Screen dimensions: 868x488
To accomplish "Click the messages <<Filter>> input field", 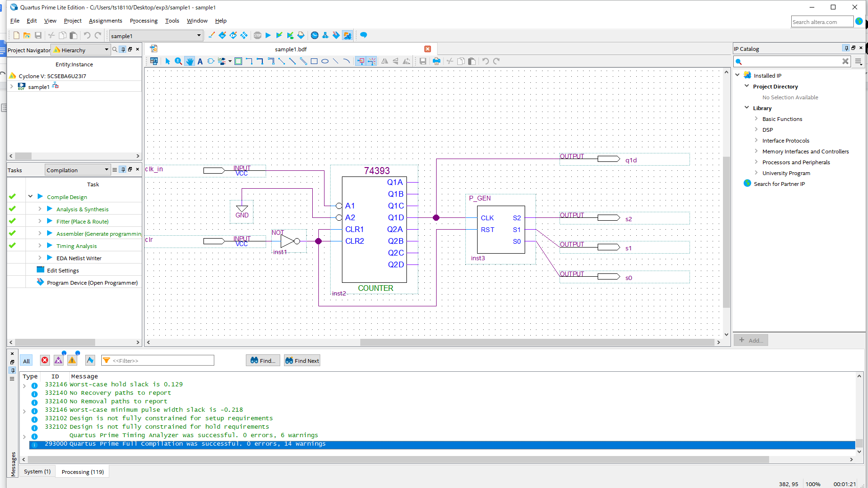I will 158,360.
